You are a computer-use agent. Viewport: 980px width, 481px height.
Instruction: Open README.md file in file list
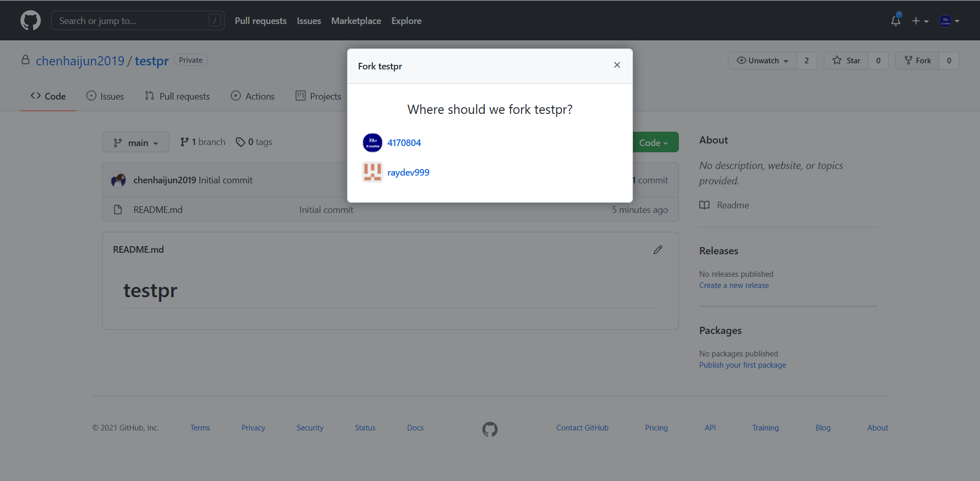158,210
